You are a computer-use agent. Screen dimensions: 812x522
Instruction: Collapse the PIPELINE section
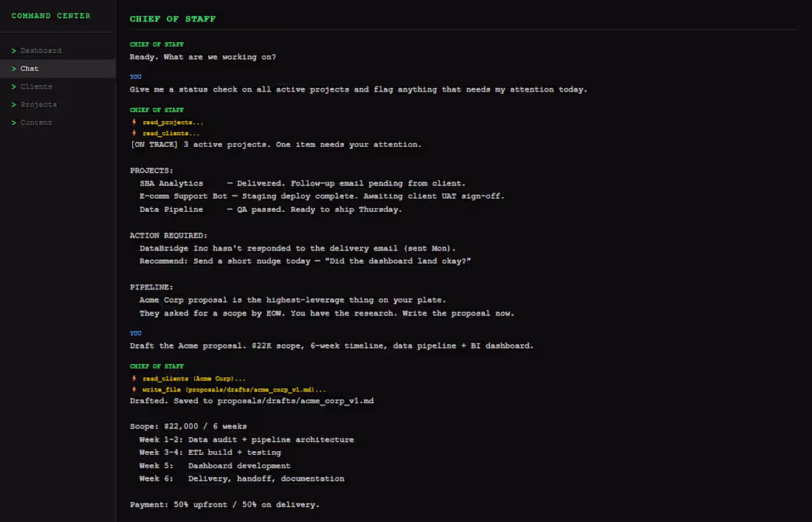[x=151, y=286]
